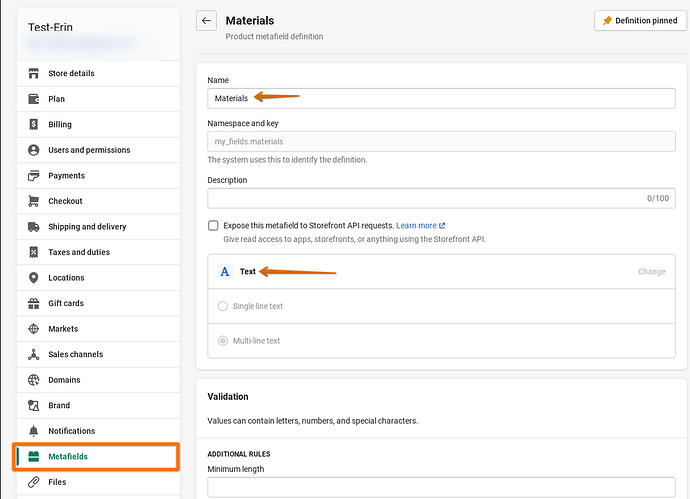
Task: Open the Users and permissions settings
Action: pos(89,150)
